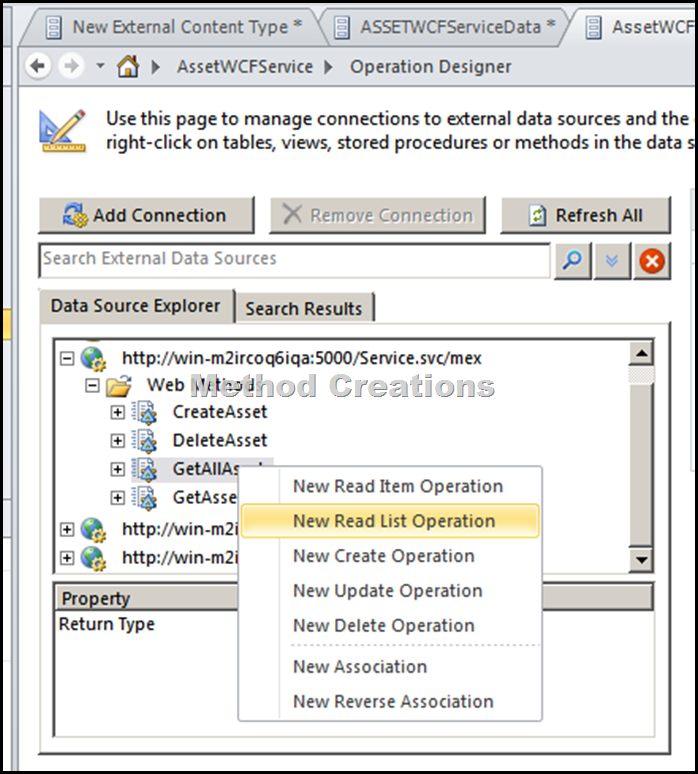The width and height of the screenshot is (698, 774).
Task: Click the home icon in breadcrumb
Action: (x=127, y=67)
